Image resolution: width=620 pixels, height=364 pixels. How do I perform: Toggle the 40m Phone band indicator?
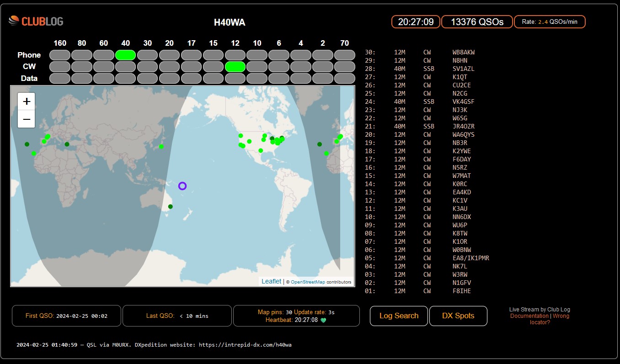tap(125, 55)
